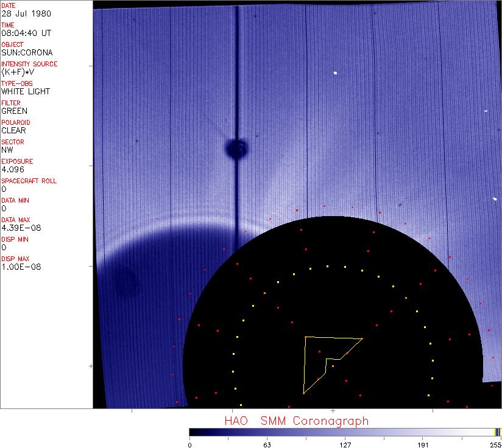Click the color bar tick label 63

pyautogui.click(x=267, y=445)
